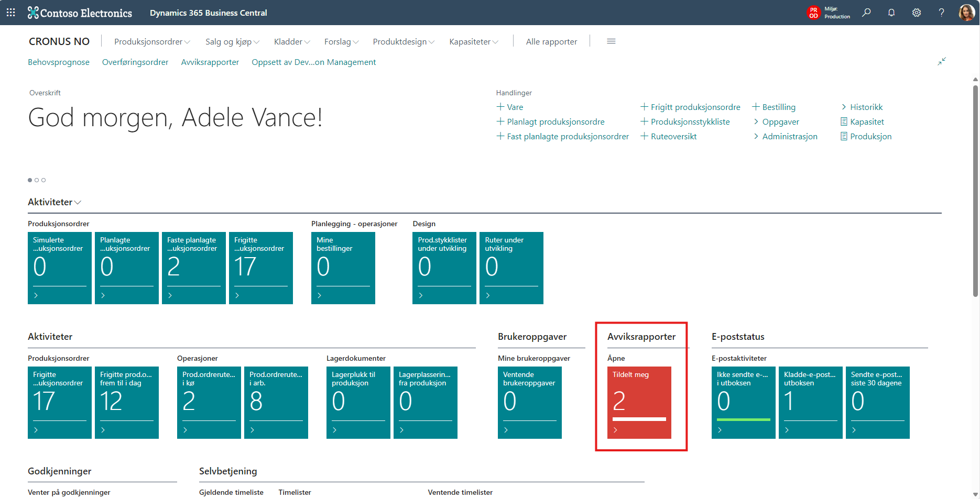Open the Faste planlagte produksjonsordrer tile
Image resolution: width=980 pixels, height=499 pixels.
point(194,268)
